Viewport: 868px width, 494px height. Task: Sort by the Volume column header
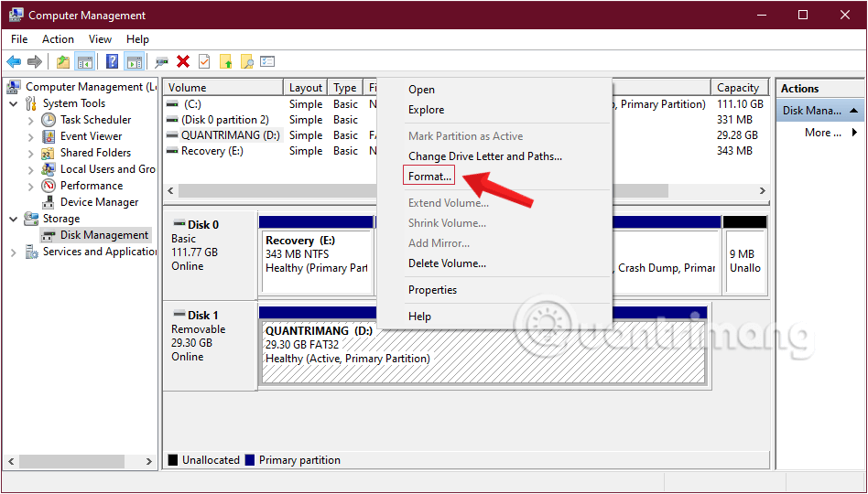(x=223, y=88)
